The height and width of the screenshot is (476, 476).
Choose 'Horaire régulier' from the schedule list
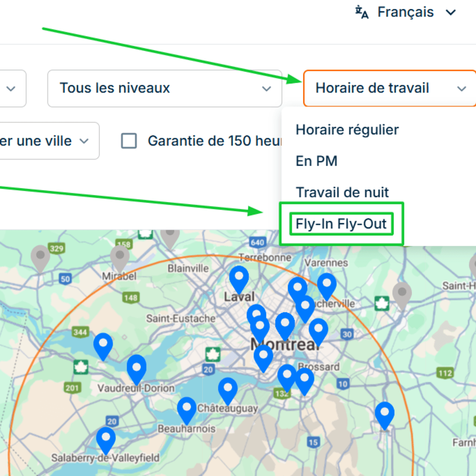click(x=347, y=130)
